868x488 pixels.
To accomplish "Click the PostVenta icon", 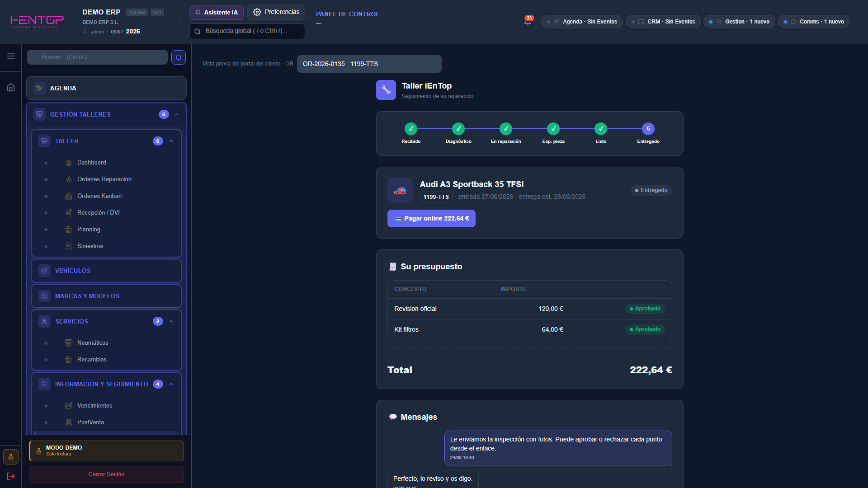I will pos(69,422).
